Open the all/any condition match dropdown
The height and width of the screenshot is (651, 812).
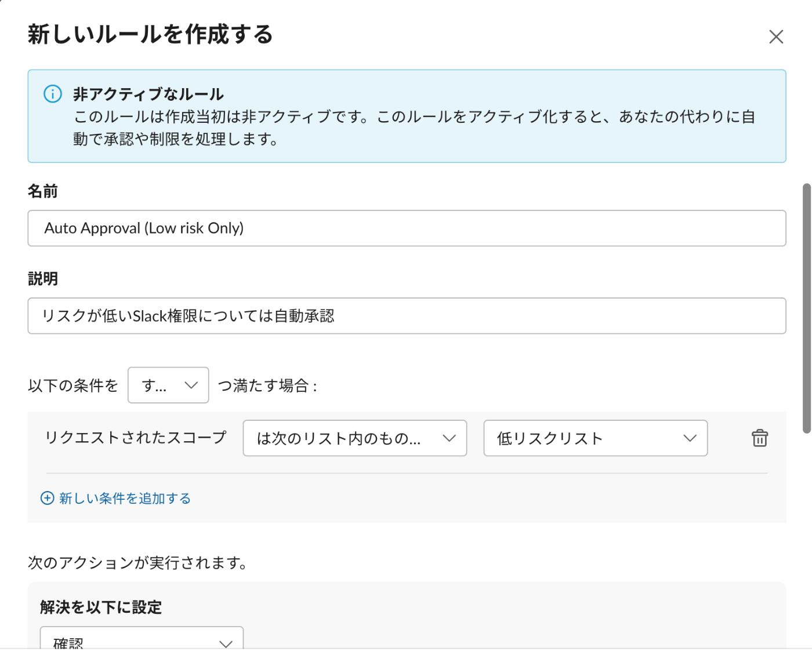(x=168, y=385)
